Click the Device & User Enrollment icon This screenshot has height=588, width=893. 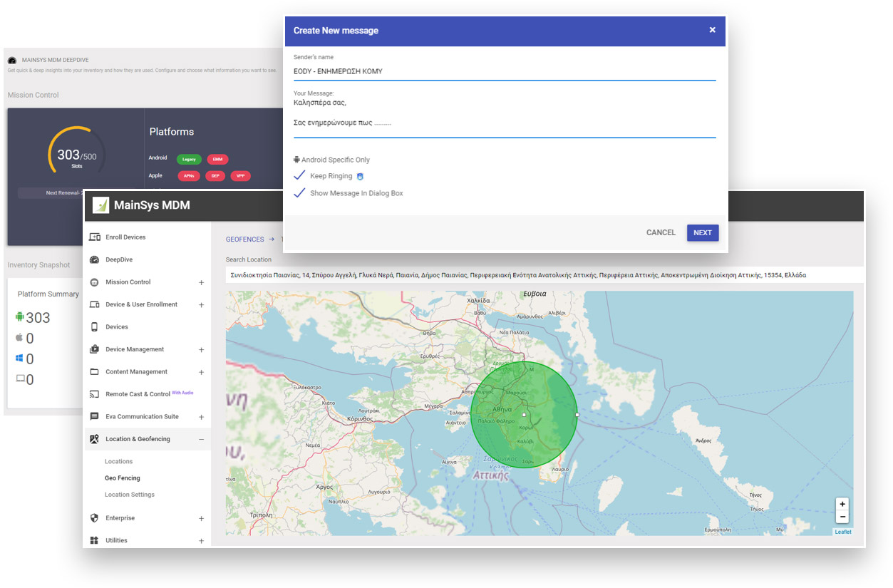click(94, 304)
